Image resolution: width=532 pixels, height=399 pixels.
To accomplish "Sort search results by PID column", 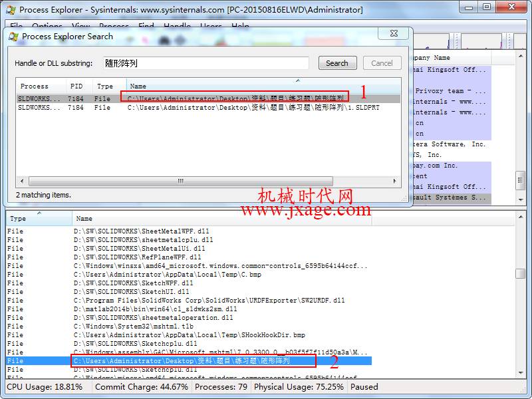I will click(x=78, y=86).
